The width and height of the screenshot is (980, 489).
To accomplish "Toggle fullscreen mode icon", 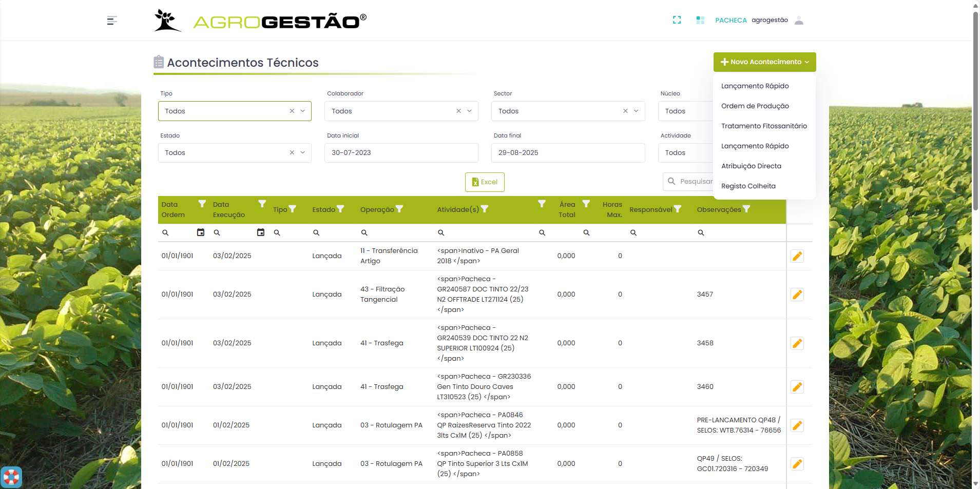I will 677,20.
